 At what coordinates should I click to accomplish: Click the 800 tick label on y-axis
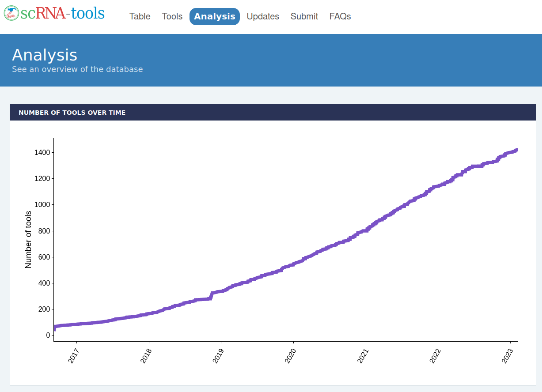pos(42,231)
